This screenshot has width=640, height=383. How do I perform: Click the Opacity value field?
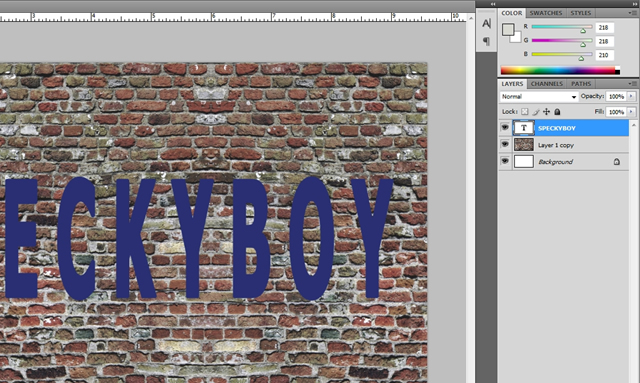tap(616, 96)
